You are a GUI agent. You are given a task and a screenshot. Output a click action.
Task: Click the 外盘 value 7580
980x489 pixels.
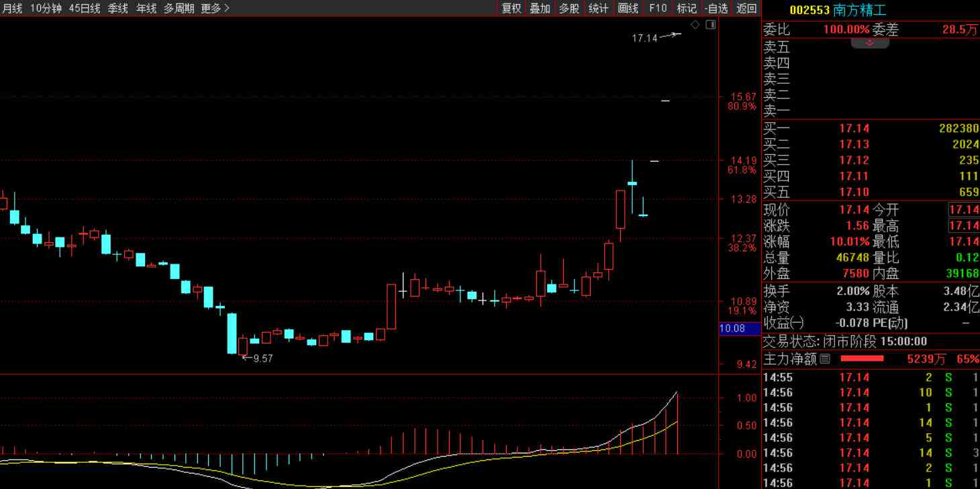[856, 274]
